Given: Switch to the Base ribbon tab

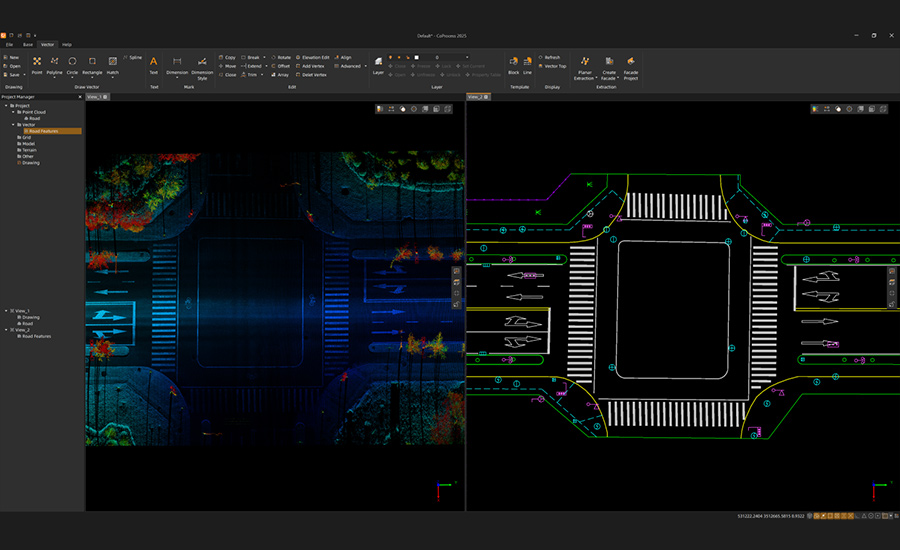Looking at the screenshot, I should [28, 45].
